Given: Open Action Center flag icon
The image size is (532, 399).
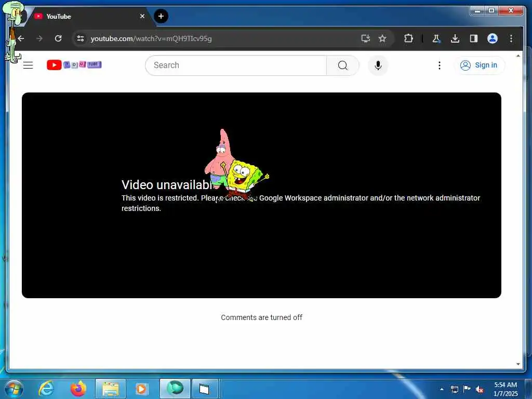Looking at the screenshot, I should (x=467, y=389).
